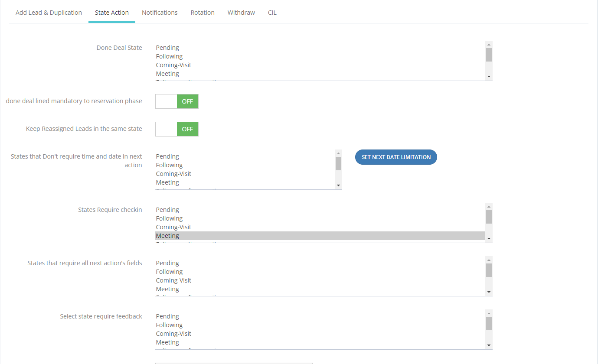Screen dimensions: 598x364
Task: Toggle Keep Reassigned Leads in same state
Action: (177, 129)
